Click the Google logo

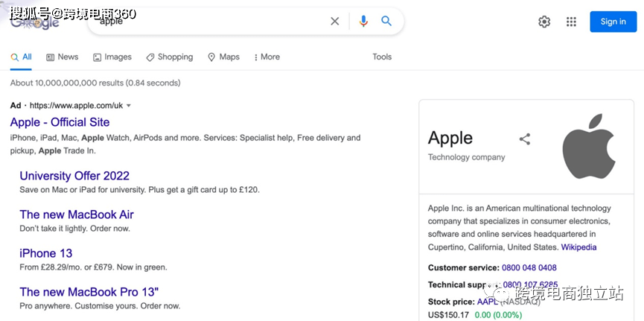point(35,22)
